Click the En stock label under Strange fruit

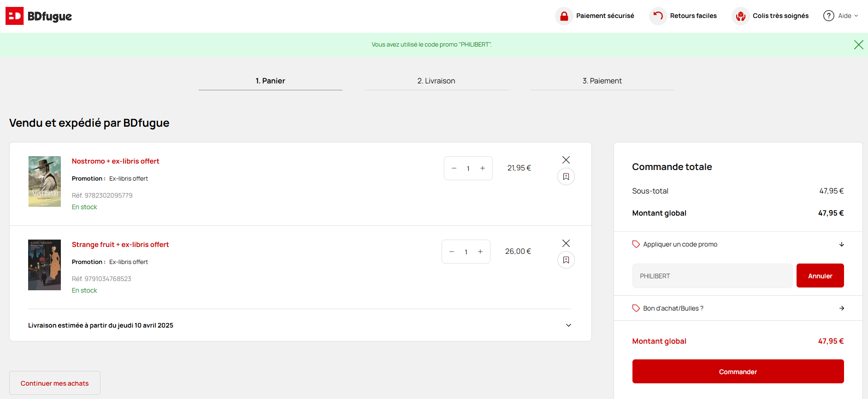coord(84,290)
